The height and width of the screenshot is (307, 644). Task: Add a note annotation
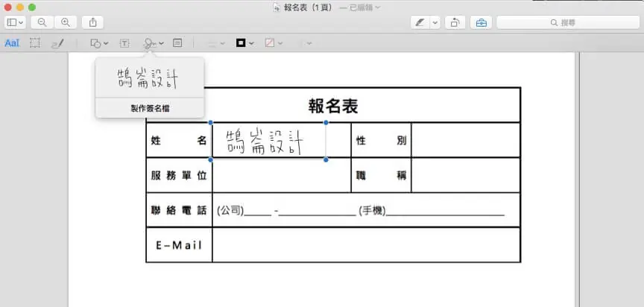coord(177,43)
